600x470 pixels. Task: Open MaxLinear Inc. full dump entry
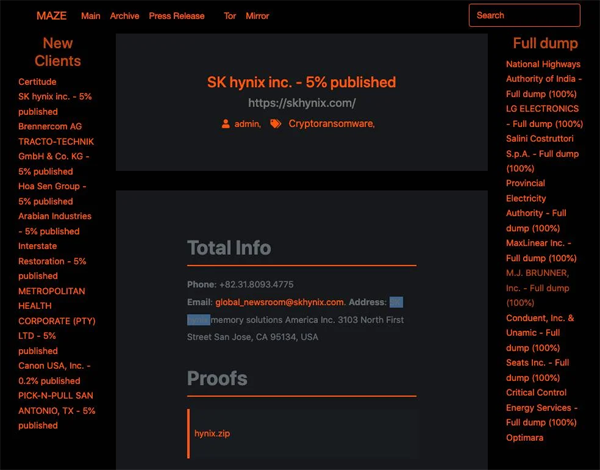tap(541, 251)
